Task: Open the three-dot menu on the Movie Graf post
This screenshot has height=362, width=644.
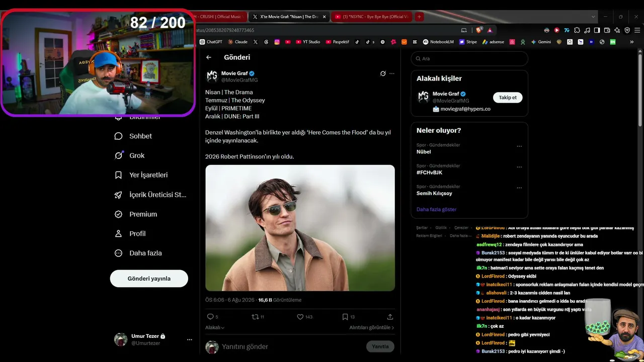Action: 392,73
